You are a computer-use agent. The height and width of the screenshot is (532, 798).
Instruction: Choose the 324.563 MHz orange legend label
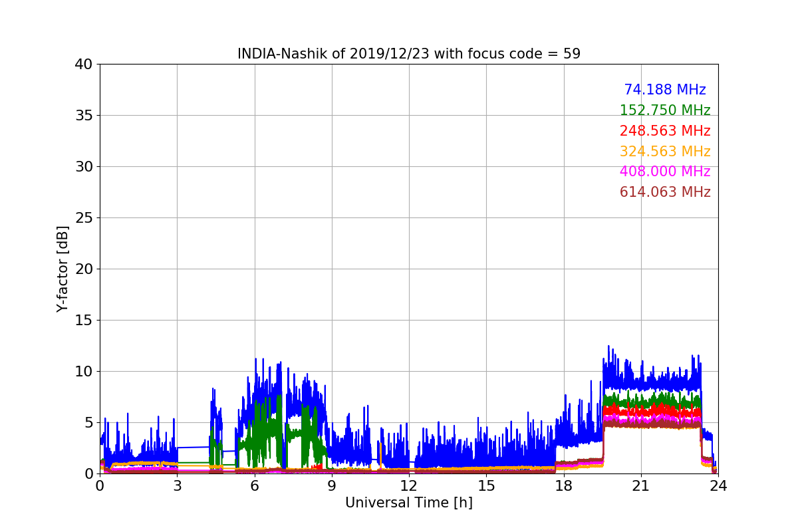[x=664, y=152]
